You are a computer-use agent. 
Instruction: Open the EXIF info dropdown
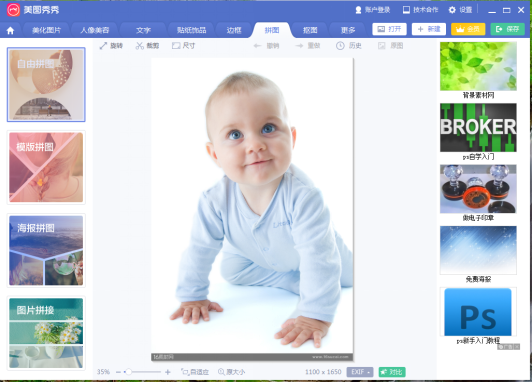coord(360,372)
